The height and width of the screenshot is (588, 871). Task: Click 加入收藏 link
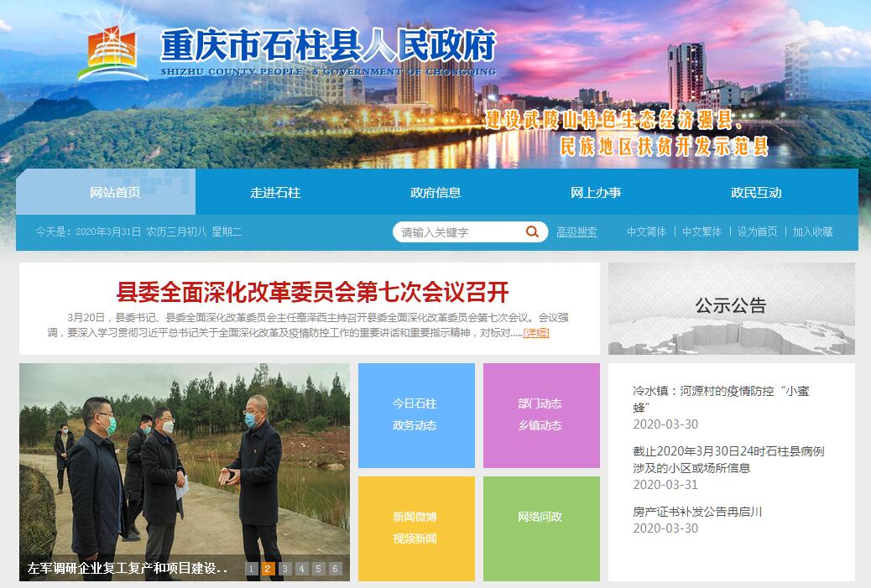coord(812,232)
